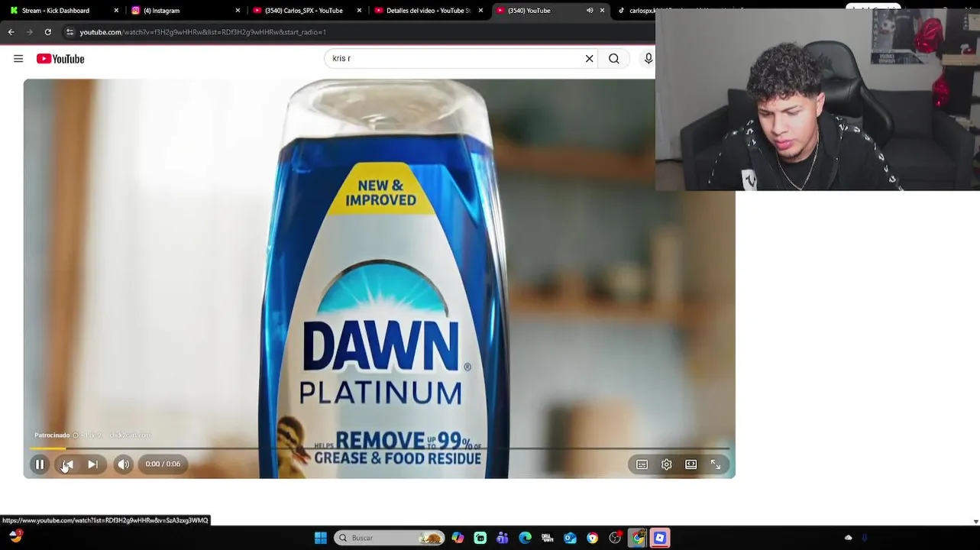Go back with the browser back arrow
980x550 pixels.
point(11,32)
